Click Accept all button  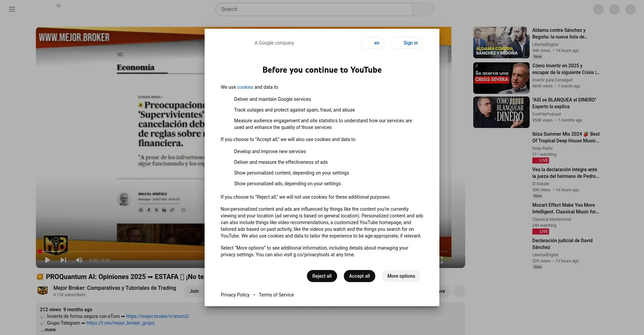pyautogui.click(x=359, y=276)
